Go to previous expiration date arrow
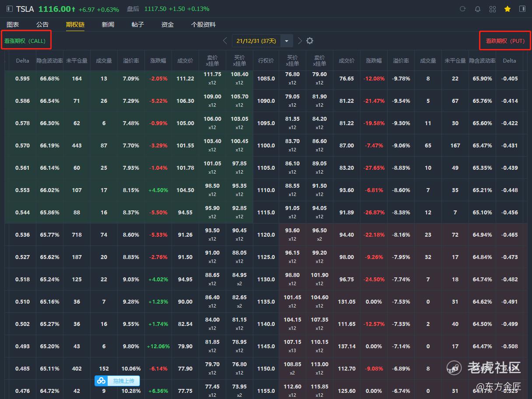The image size is (532, 399). tap(225, 41)
